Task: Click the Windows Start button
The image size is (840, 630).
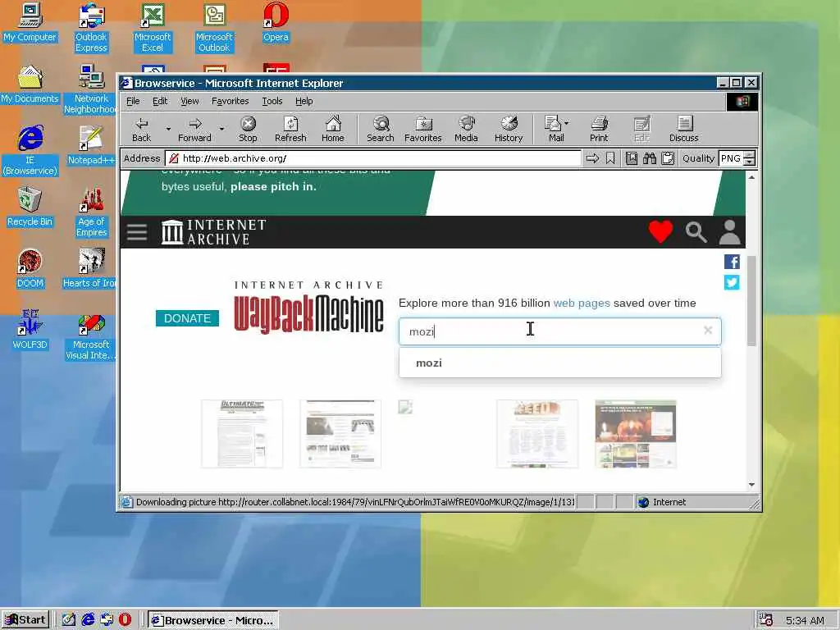Action: 25,620
